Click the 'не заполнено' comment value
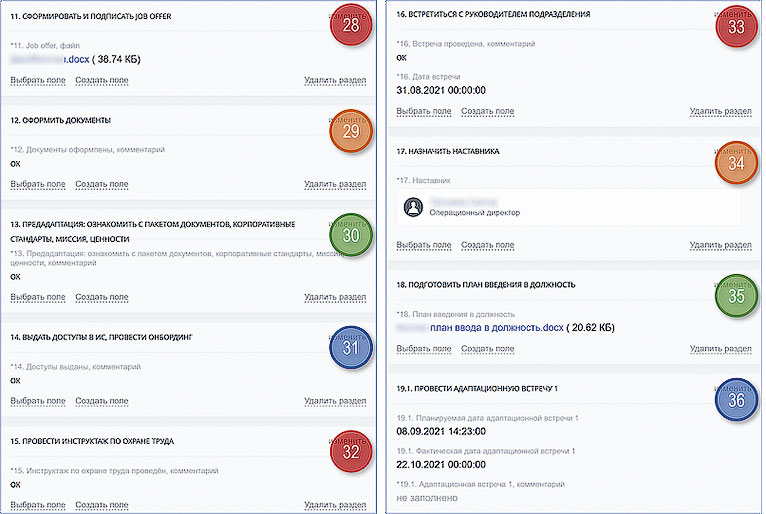The height and width of the screenshot is (514, 766). tap(427, 498)
